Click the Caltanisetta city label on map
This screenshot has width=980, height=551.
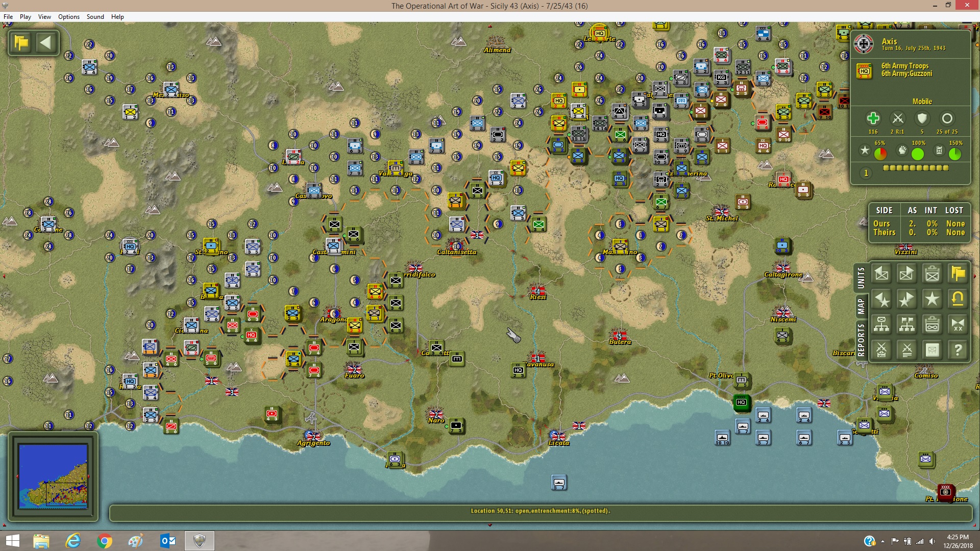pyautogui.click(x=456, y=252)
